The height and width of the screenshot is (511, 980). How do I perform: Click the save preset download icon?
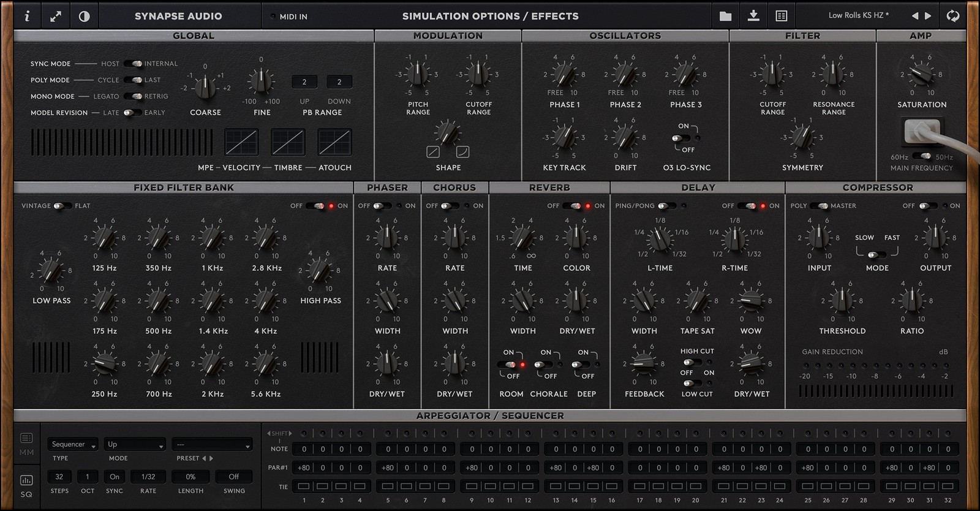(753, 17)
